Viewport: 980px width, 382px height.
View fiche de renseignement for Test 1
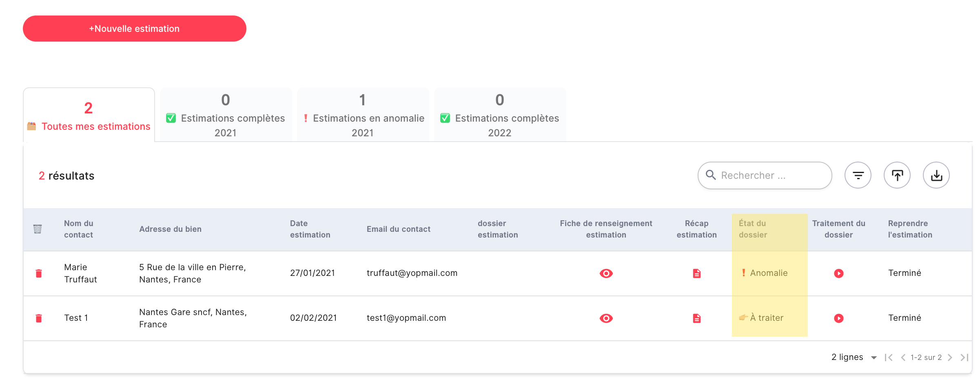(x=606, y=318)
